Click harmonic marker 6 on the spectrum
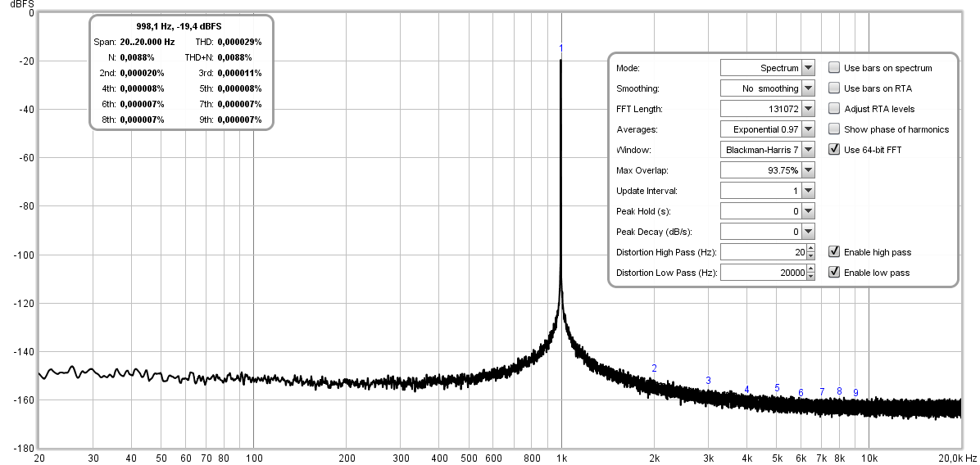This screenshot has width=980, height=465. click(801, 393)
